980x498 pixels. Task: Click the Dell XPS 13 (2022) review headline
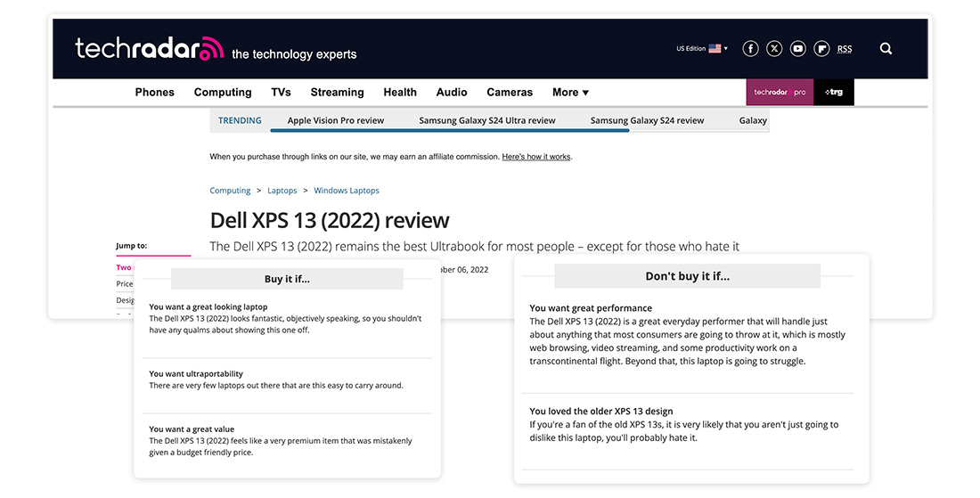[330, 221]
